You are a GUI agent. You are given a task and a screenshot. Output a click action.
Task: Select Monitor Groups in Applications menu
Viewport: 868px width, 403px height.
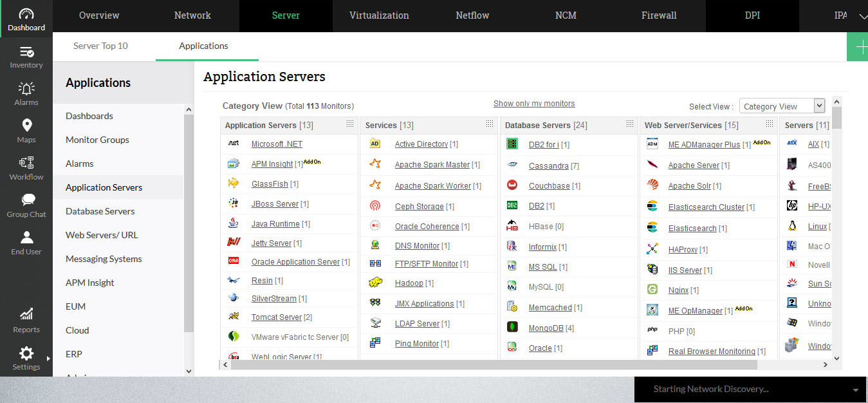(x=97, y=140)
